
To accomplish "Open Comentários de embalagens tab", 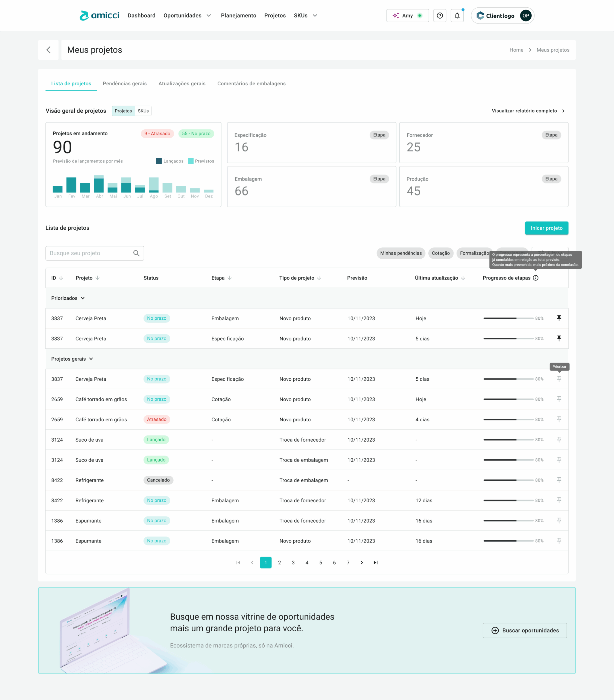I will click(251, 84).
